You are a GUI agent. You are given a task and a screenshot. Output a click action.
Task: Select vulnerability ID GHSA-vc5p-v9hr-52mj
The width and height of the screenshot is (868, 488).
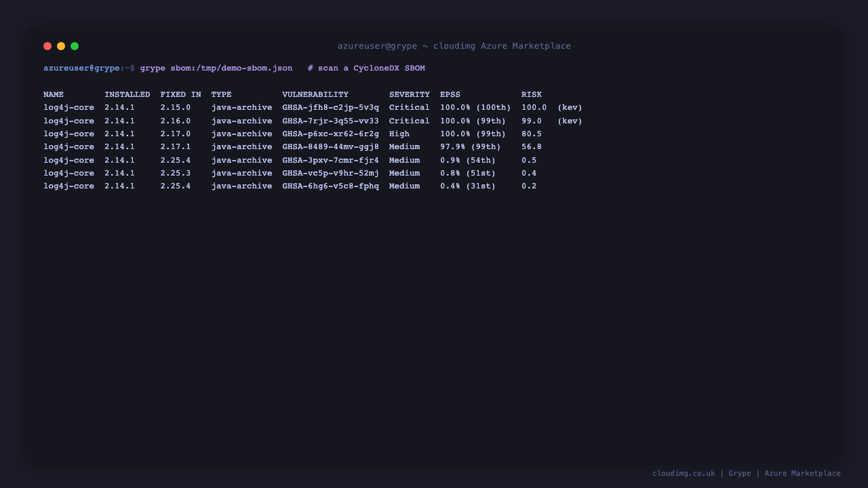pos(331,174)
